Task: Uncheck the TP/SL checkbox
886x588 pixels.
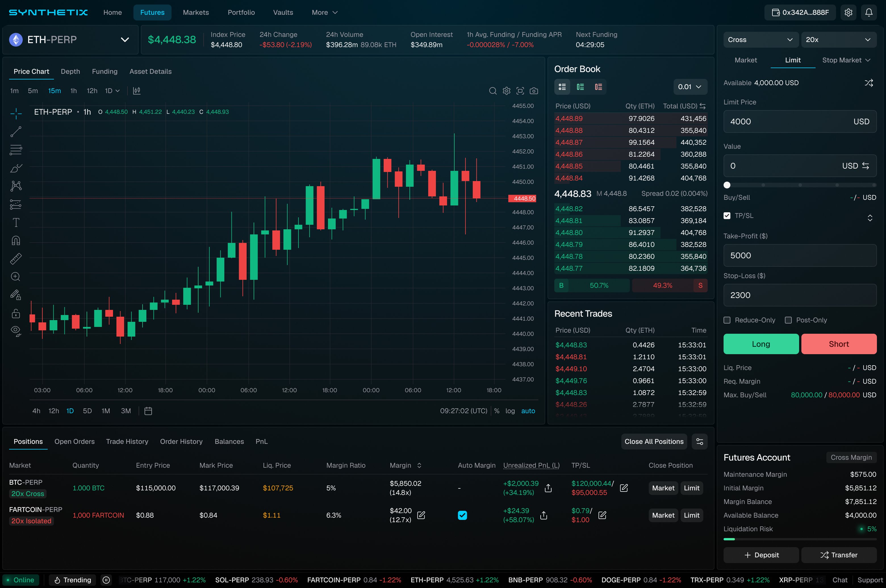Action: (727, 216)
